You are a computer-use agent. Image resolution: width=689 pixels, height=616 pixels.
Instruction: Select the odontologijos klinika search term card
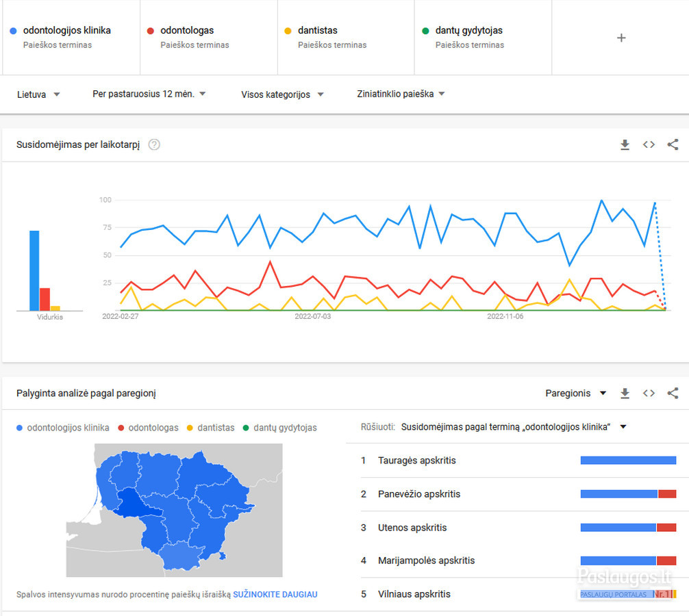pos(71,38)
